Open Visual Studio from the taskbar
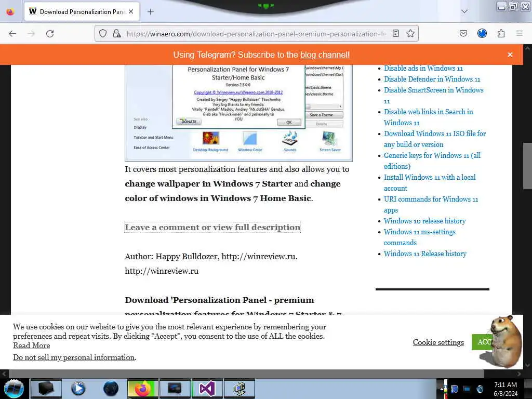Viewport: 532px width, 399px height. click(x=207, y=389)
